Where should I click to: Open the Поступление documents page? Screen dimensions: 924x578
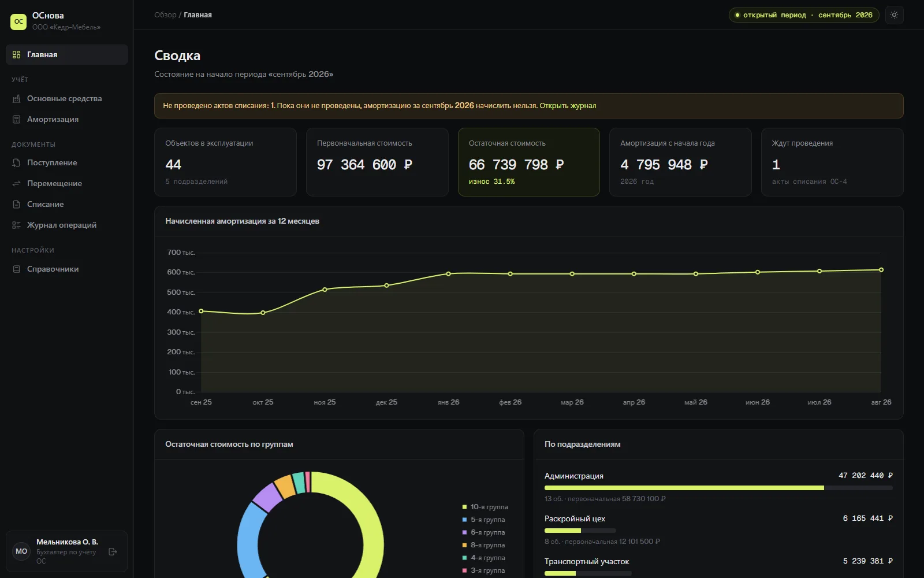[x=66, y=163]
